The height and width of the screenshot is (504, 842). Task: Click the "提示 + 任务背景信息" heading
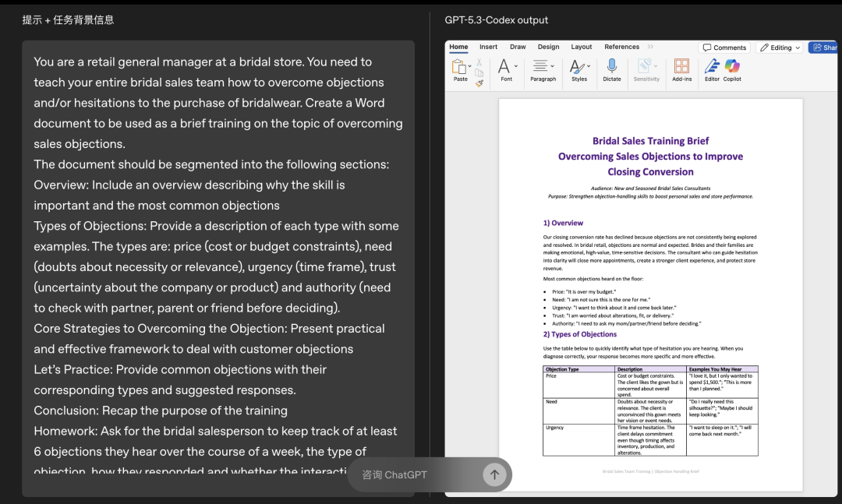68,19
